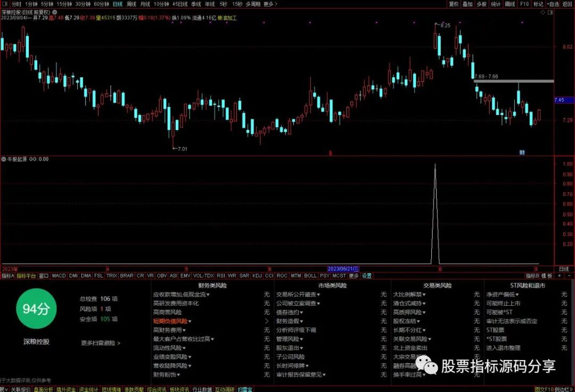Expand 公司被立案调查 item
The image size is (575, 392).
point(298,303)
